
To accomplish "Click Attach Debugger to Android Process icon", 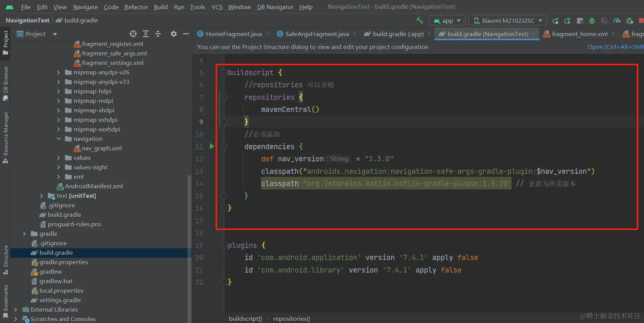I will point(630,21).
